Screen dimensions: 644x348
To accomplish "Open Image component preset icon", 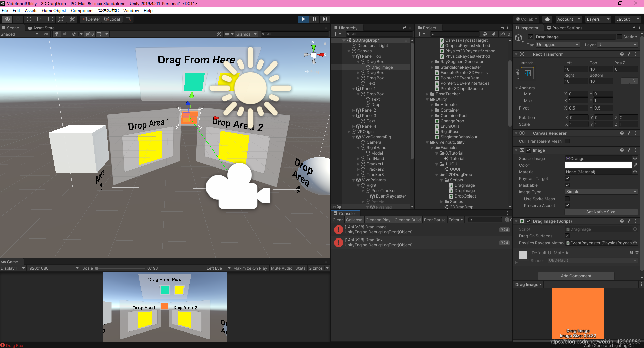I will (x=629, y=150).
